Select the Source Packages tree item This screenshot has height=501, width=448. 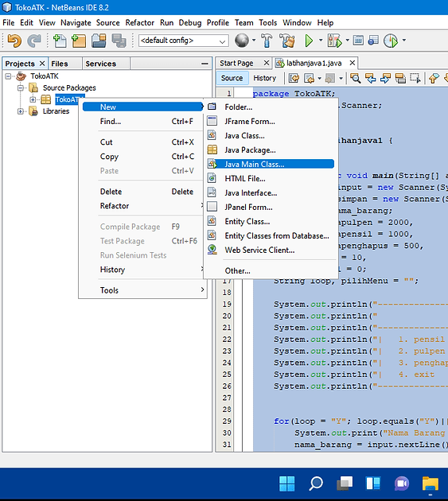click(69, 87)
